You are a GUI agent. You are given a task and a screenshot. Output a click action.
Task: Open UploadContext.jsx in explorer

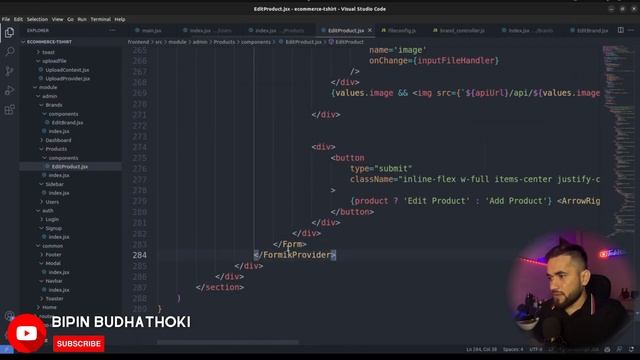coord(67,70)
